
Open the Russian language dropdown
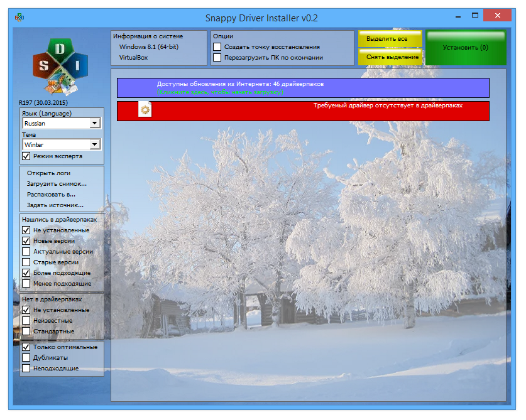[x=95, y=124]
